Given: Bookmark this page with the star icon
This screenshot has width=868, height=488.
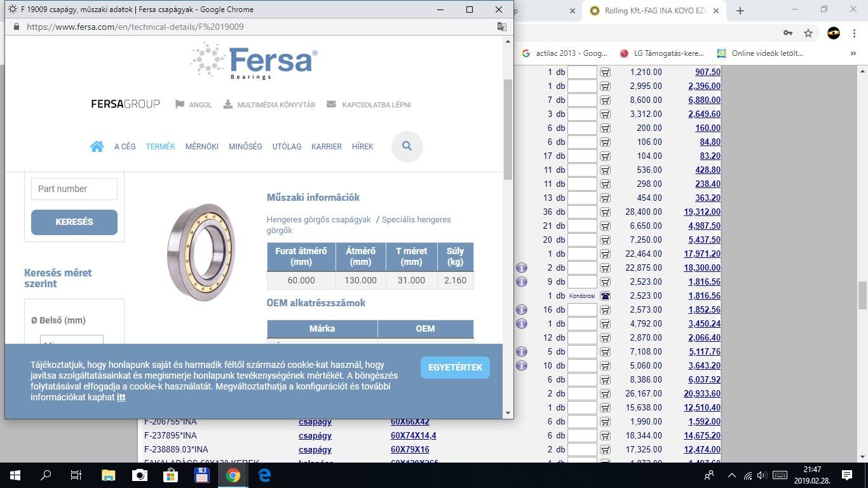Looking at the screenshot, I should pos(808,33).
